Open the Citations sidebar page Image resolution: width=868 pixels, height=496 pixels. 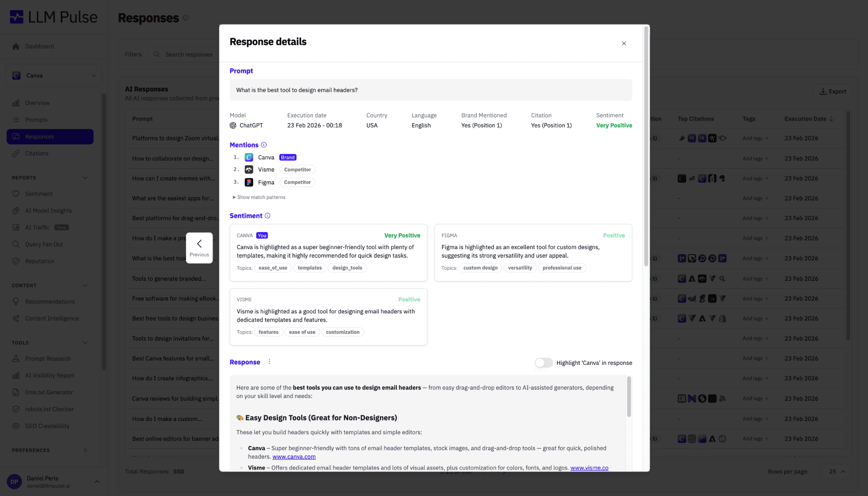37,154
